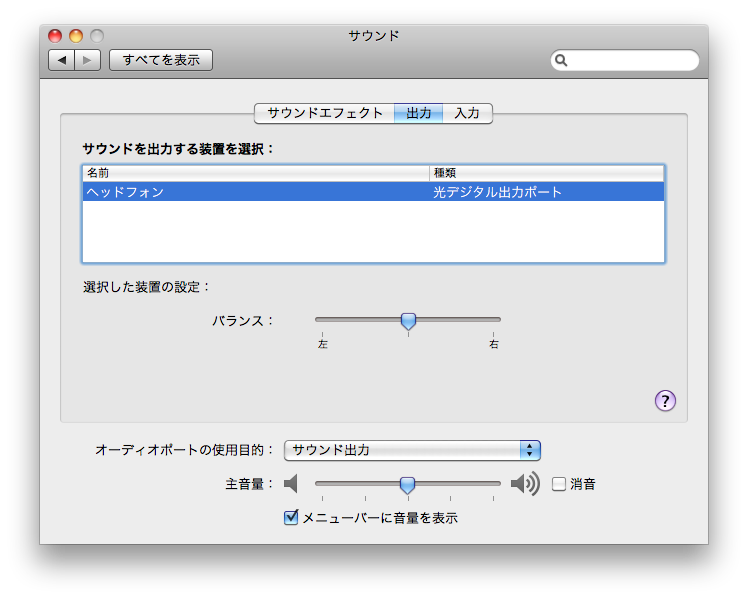
Task: Click the 主音量 volume slider knob
Action: point(407,485)
